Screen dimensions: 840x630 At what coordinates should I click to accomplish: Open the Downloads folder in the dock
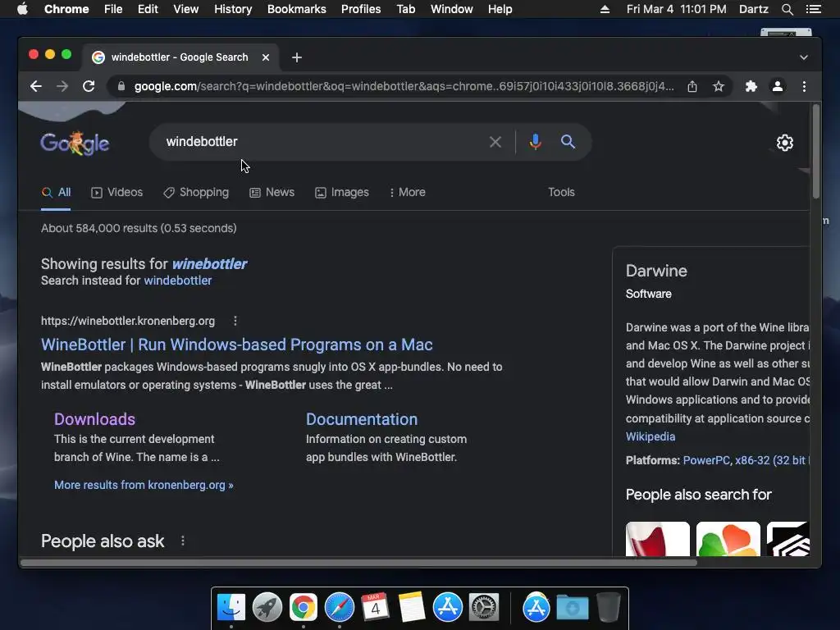coord(572,608)
